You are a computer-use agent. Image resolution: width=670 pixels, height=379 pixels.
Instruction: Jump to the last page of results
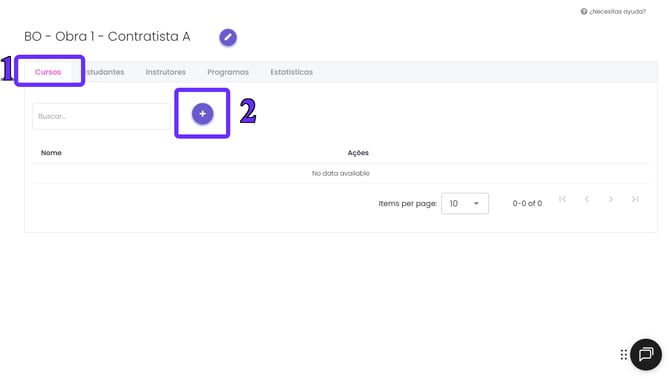pos(635,199)
